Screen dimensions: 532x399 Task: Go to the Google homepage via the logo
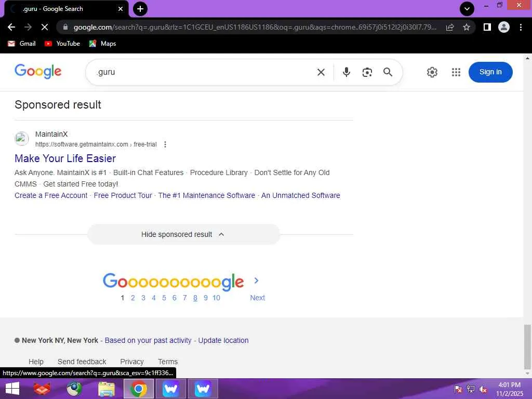click(x=38, y=71)
